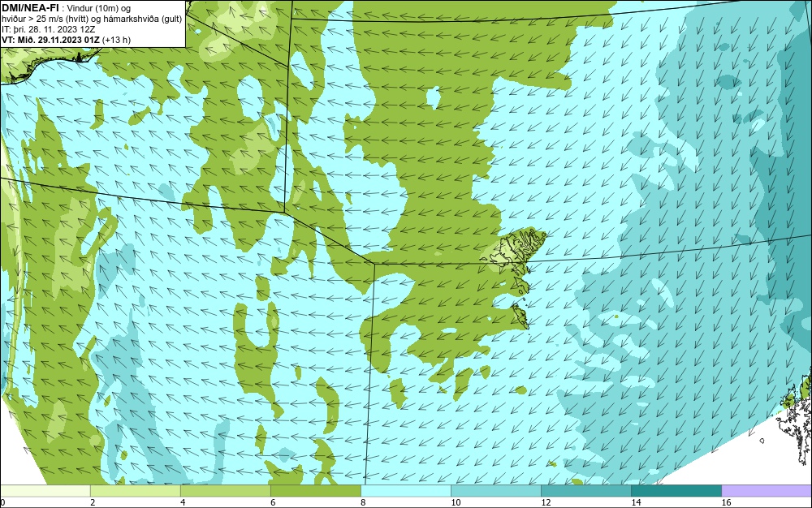Click the 'IT: þri. 28. 11. 2023 12Z' line
This screenshot has height=508, width=812.
pyautogui.click(x=48, y=29)
